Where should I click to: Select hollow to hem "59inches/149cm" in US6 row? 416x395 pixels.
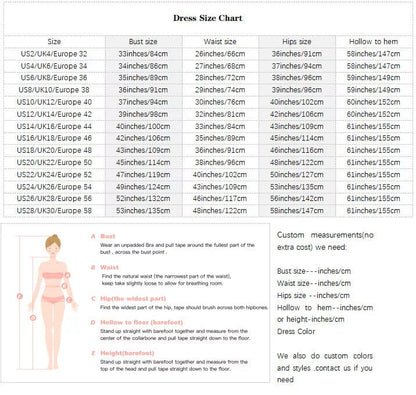(373, 78)
